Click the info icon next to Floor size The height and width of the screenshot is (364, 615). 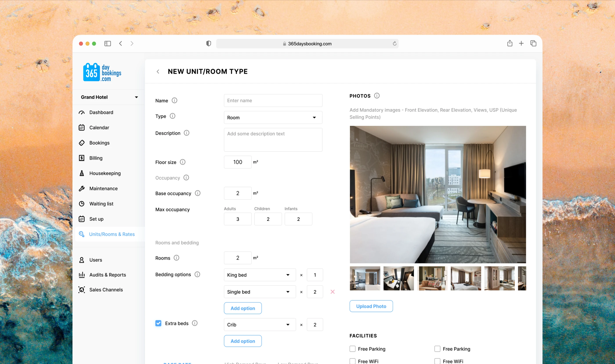click(x=183, y=162)
